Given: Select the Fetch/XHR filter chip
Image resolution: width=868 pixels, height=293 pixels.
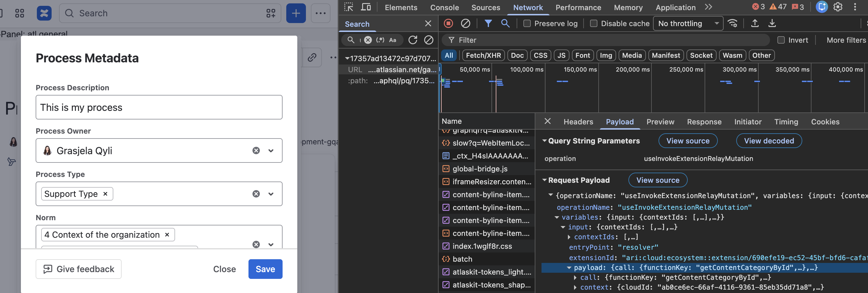Looking at the screenshot, I should (x=483, y=55).
